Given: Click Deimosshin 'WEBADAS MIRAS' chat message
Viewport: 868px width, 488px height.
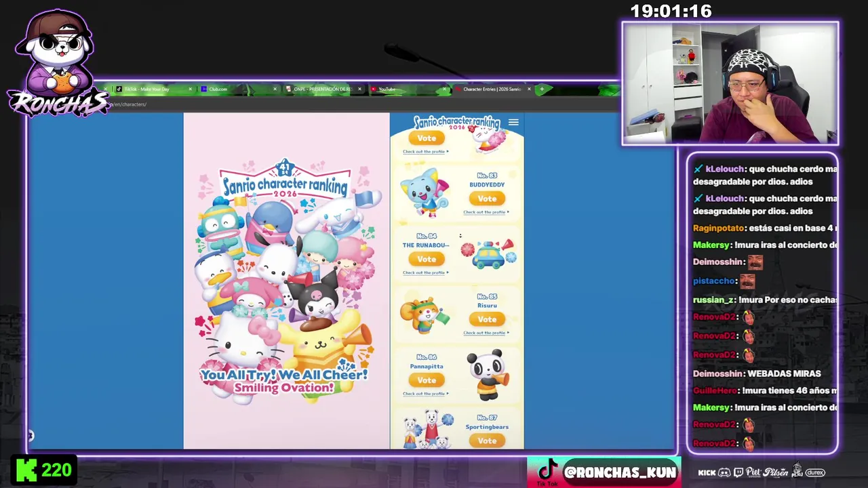Looking at the screenshot, I should click(757, 373).
